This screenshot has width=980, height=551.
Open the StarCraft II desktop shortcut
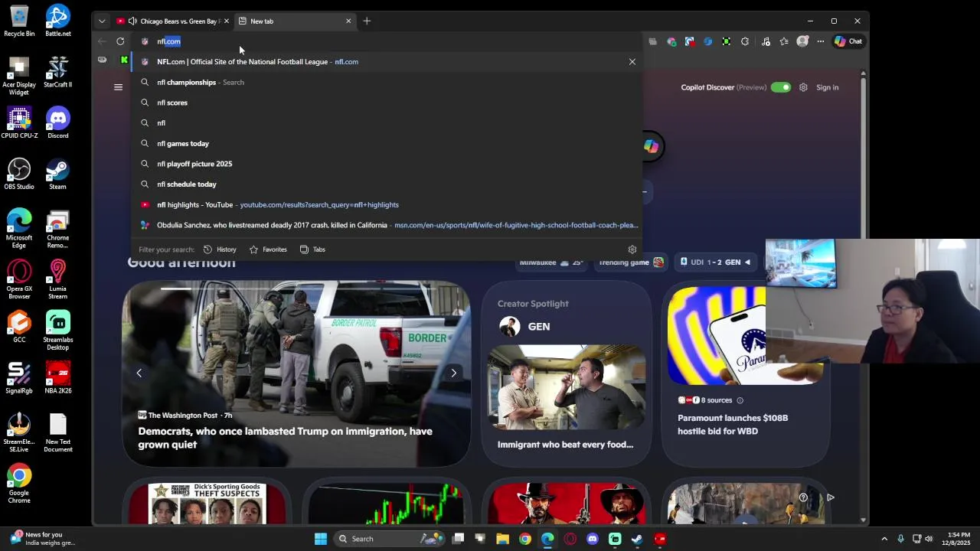tap(57, 72)
